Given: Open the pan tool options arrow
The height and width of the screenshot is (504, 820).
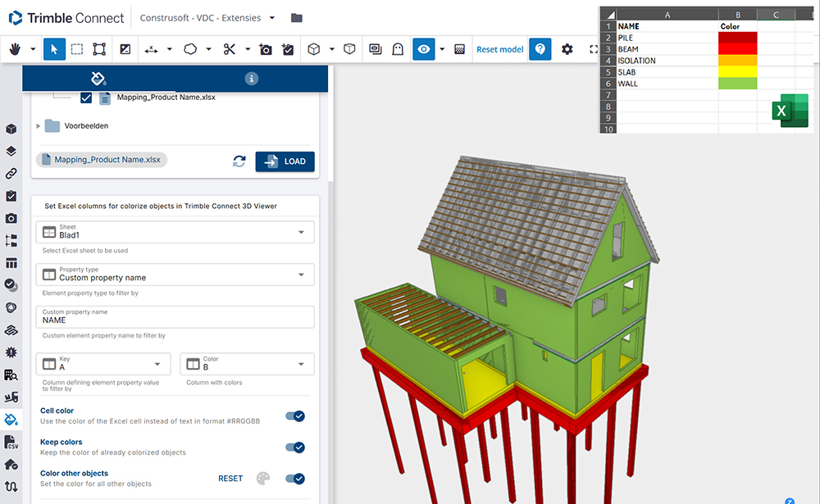Looking at the screenshot, I should [x=33, y=49].
